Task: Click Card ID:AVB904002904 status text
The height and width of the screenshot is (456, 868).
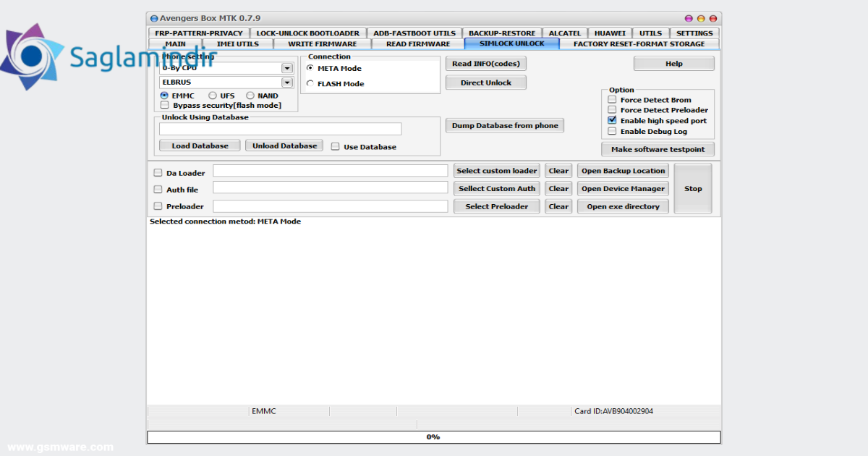Action: click(x=613, y=411)
